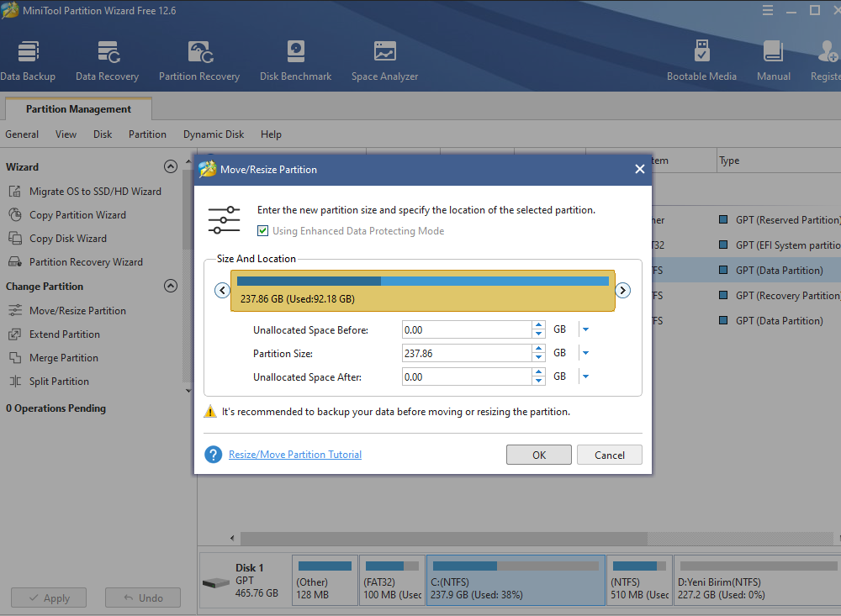Click the help question mark icon in dialog

213,455
